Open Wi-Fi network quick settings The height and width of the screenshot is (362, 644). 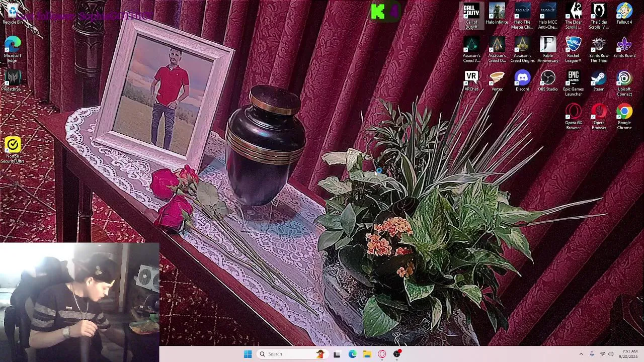pyautogui.click(x=602, y=354)
